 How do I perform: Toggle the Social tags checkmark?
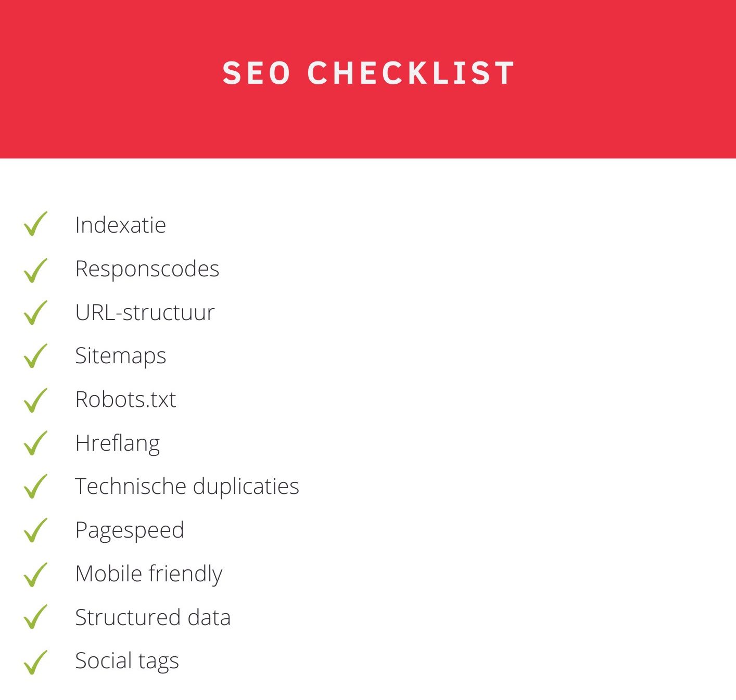(35, 662)
